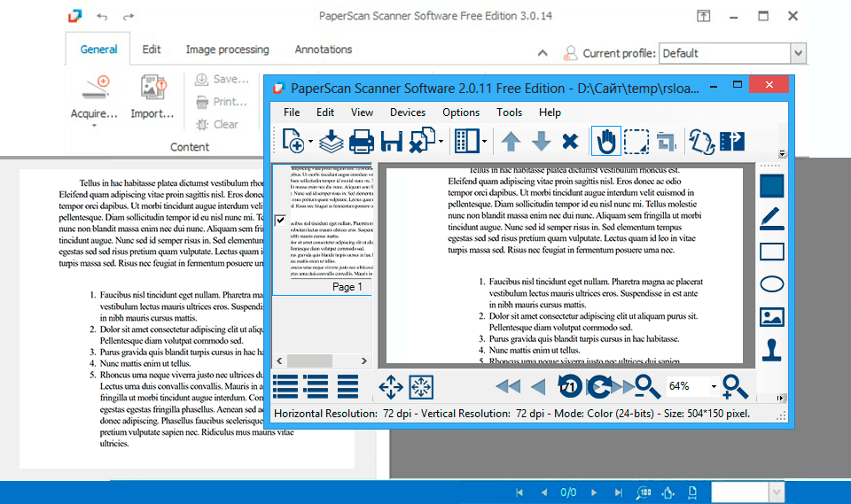Open the Help menu
Viewport: 851px width, 504px height.
tap(550, 112)
